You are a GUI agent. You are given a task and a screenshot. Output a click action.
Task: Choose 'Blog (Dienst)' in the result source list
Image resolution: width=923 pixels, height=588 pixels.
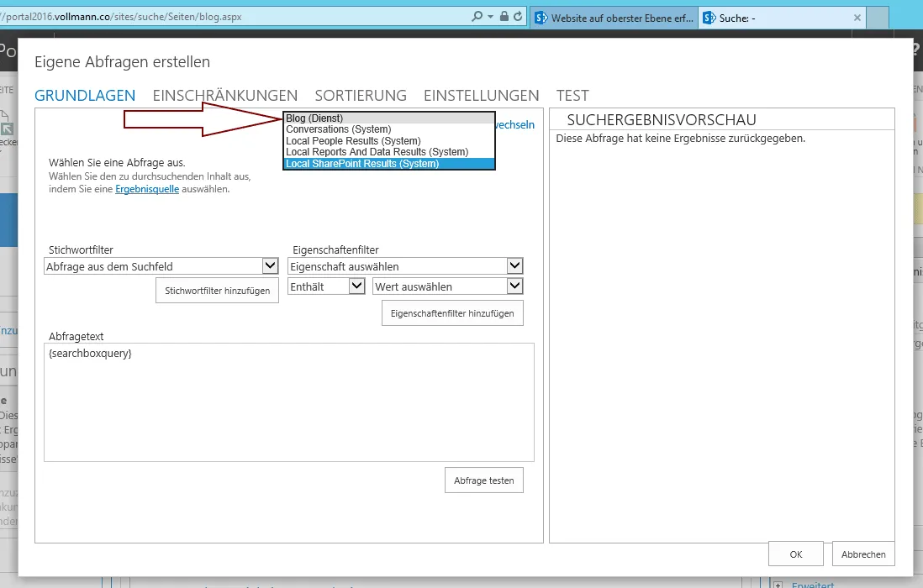point(389,118)
